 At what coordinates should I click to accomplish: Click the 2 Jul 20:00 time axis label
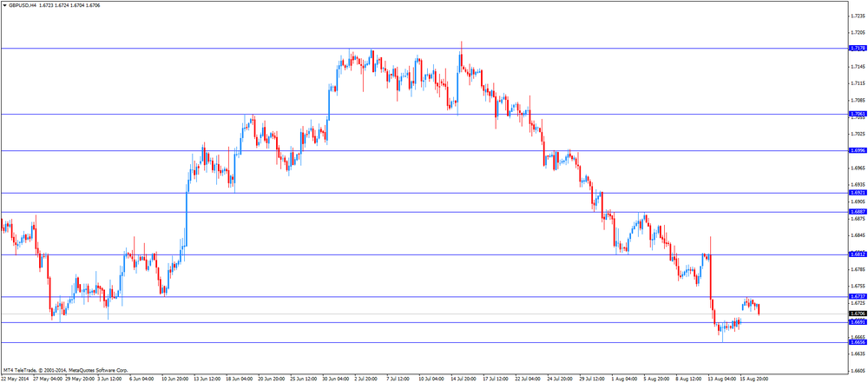click(x=367, y=380)
